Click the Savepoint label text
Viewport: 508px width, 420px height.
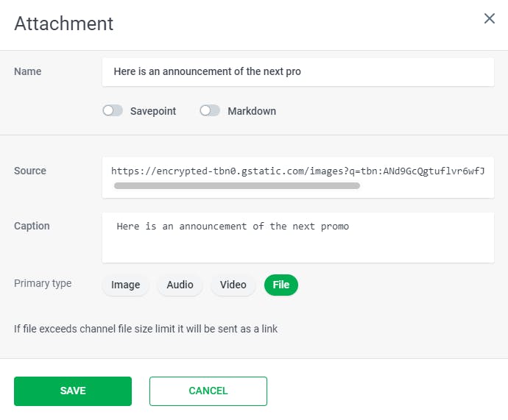(x=153, y=111)
